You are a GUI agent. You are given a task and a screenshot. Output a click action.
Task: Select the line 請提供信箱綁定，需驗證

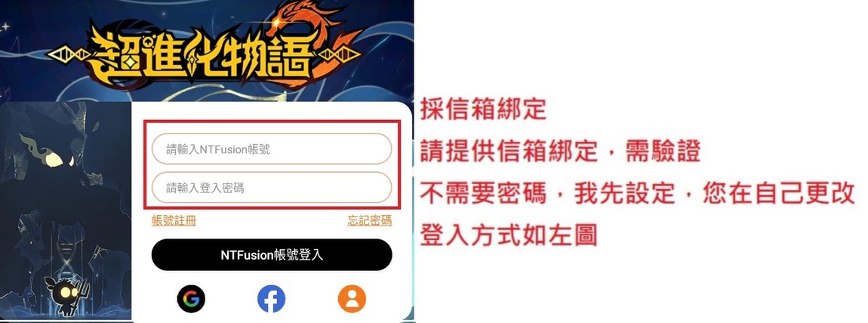tap(560, 152)
